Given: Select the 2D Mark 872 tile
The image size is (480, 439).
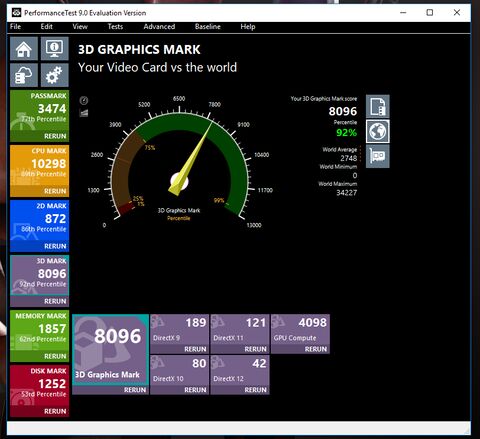Looking at the screenshot, I should click(x=39, y=221).
